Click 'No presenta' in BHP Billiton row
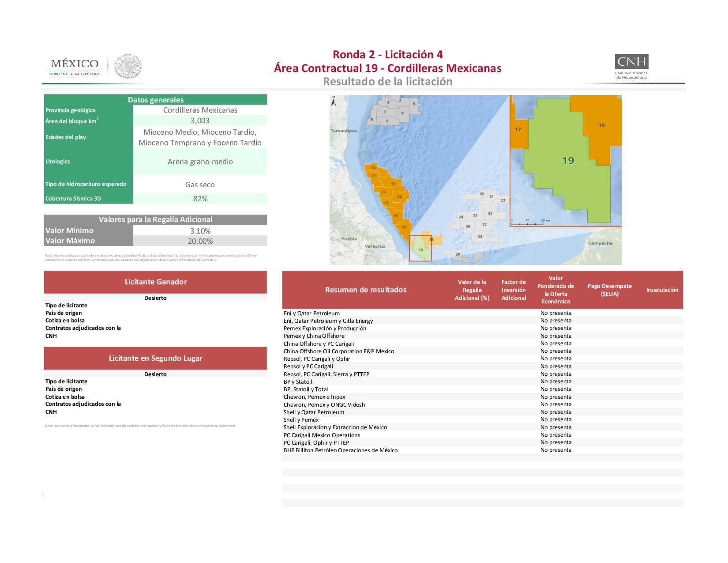 [x=556, y=450]
